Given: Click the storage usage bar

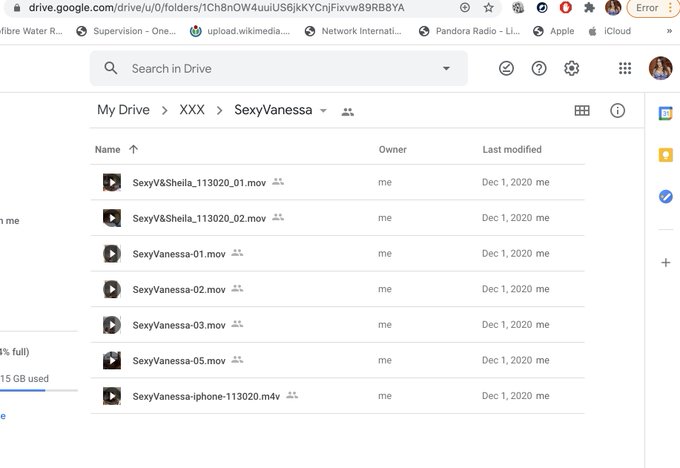Looking at the screenshot, I should (x=39, y=390).
